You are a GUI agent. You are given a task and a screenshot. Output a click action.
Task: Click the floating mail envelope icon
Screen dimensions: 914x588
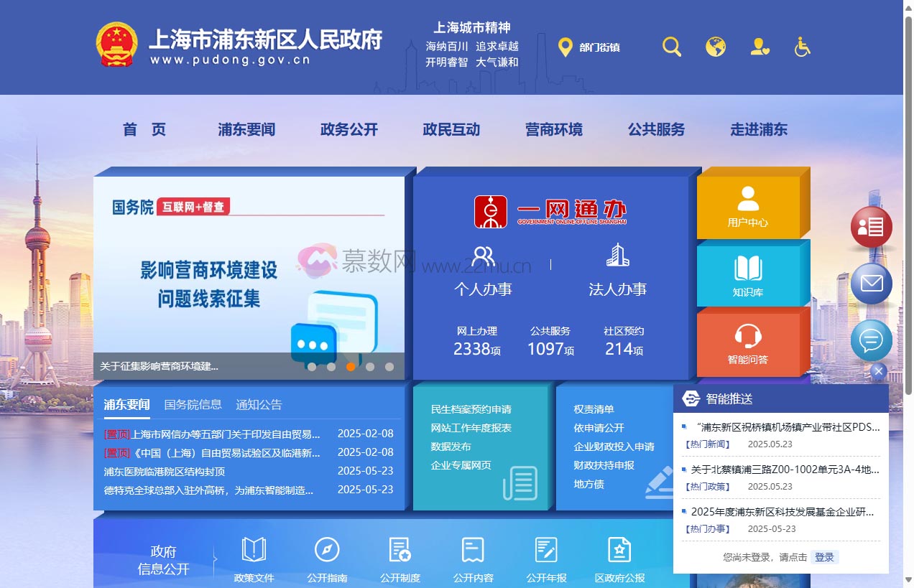click(871, 283)
